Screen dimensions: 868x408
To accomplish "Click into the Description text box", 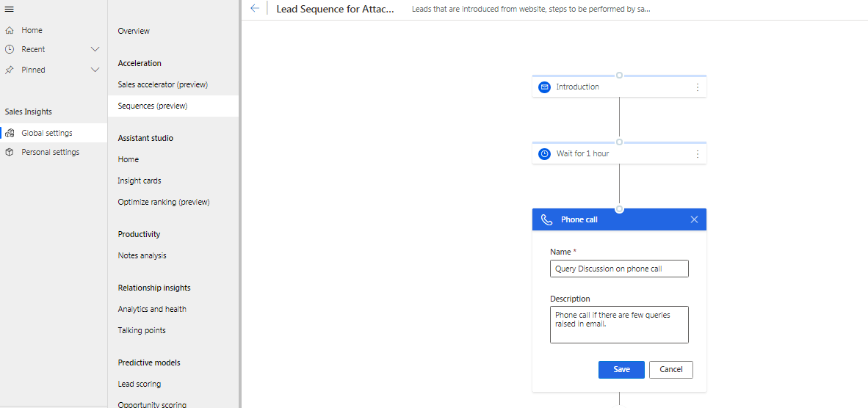I will (619, 324).
